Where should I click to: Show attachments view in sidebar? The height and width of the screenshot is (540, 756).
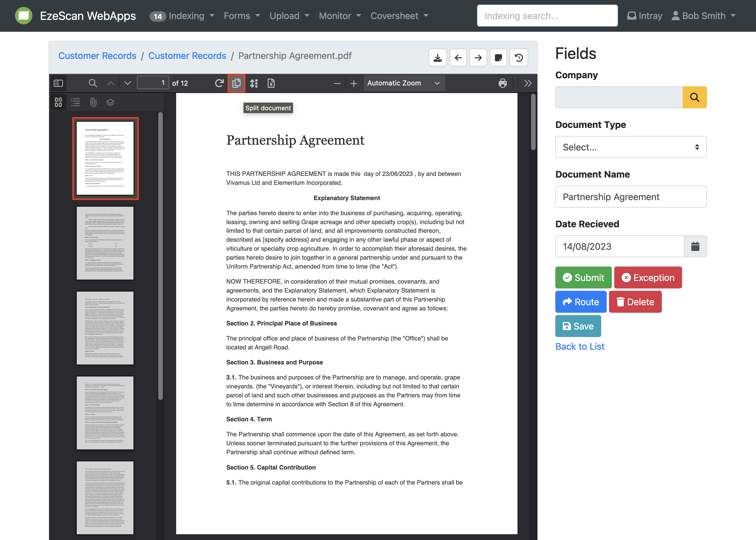pos(93,102)
